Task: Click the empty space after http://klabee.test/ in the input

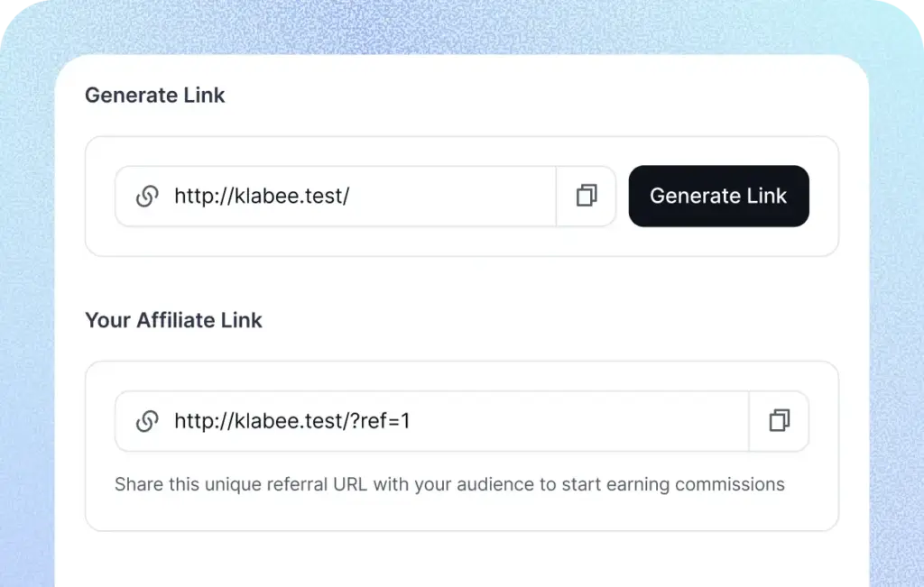Action: pyautogui.click(x=451, y=196)
